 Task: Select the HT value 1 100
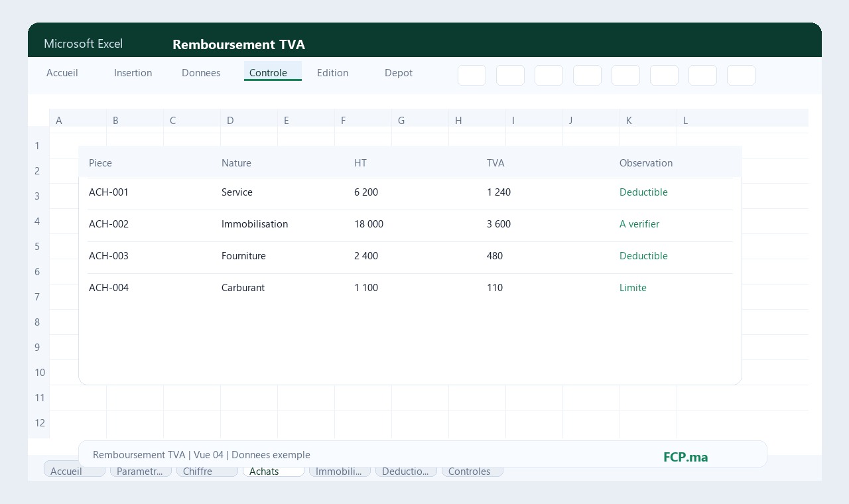click(x=366, y=288)
